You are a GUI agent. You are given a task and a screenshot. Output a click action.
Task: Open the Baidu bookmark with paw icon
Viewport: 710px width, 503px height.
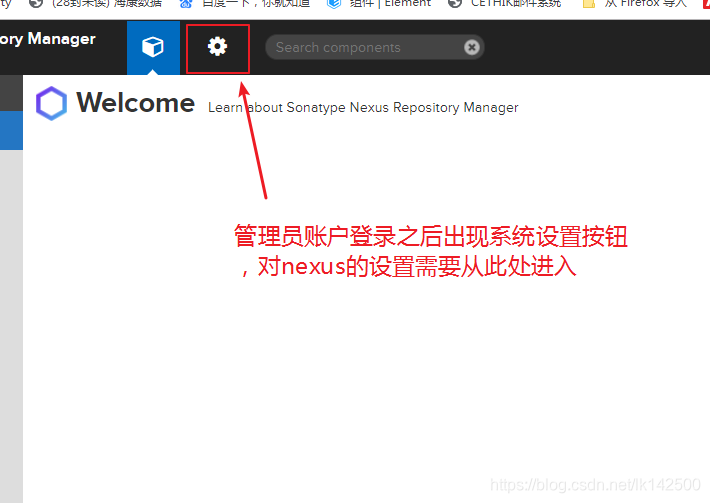245,4
